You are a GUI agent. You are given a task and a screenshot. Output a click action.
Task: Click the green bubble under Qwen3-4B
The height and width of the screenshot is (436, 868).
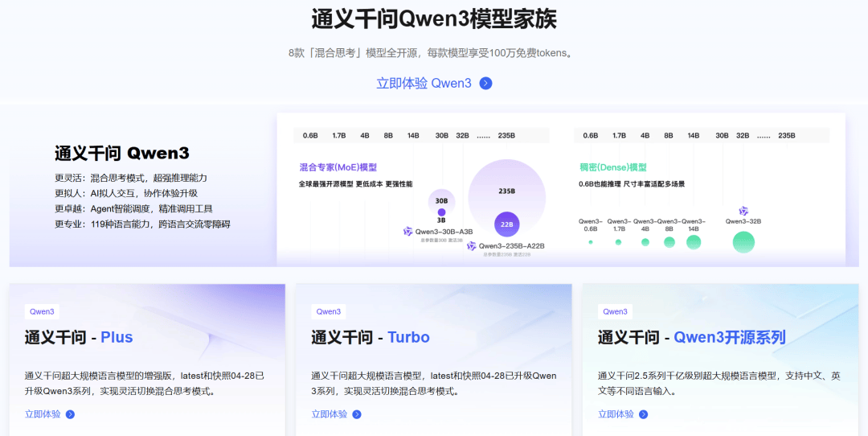[645, 242]
